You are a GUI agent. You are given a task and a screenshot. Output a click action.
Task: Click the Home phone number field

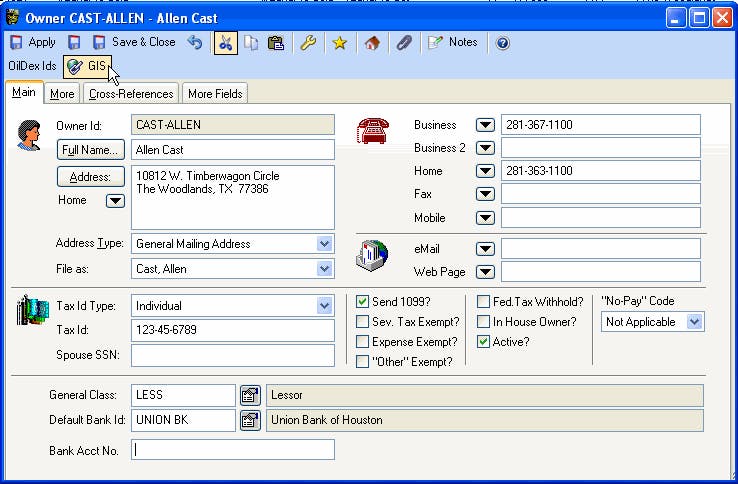click(601, 171)
